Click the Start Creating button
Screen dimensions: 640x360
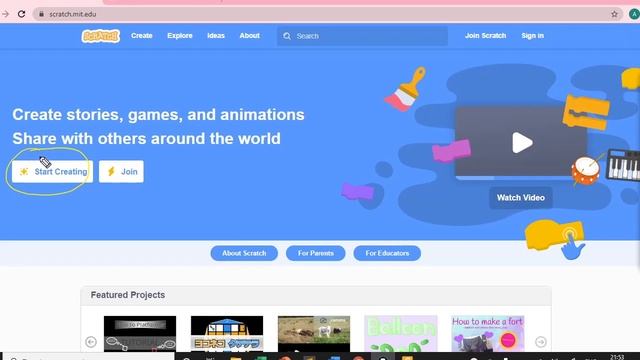(52, 171)
